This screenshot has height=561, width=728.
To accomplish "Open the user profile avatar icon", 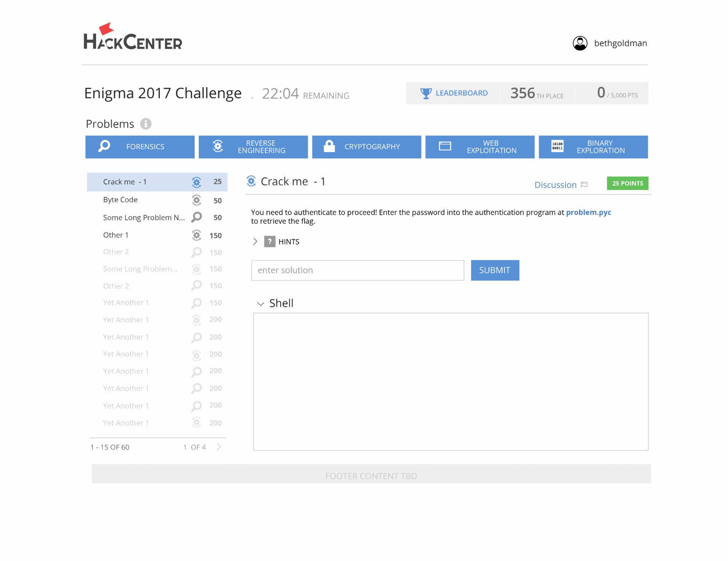I will click(580, 43).
